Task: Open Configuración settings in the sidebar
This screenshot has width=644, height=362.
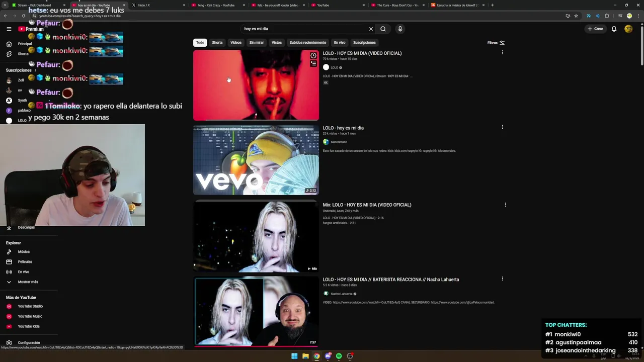Action: click(x=29, y=342)
